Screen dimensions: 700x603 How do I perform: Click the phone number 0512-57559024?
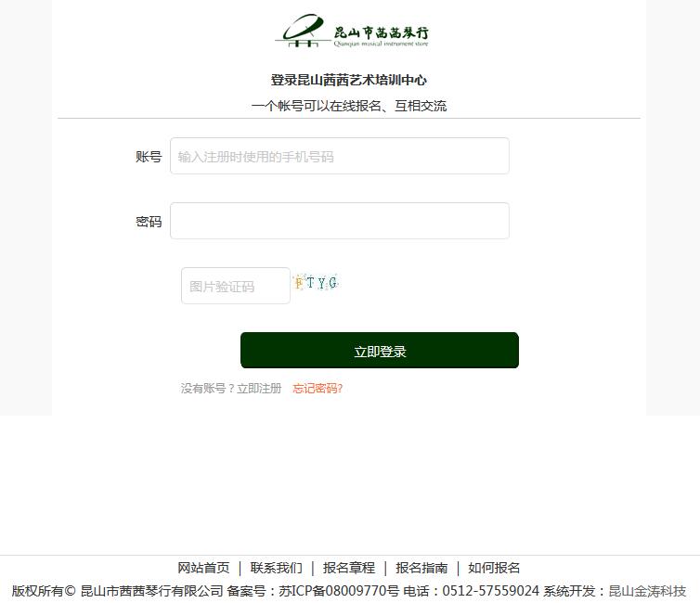coord(490,591)
